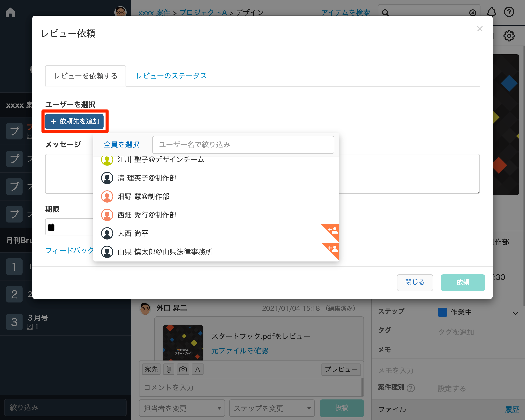Screen dimensions: 525x420
Task: Open the ステップを変更 dropdown
Action: [x=272, y=408]
